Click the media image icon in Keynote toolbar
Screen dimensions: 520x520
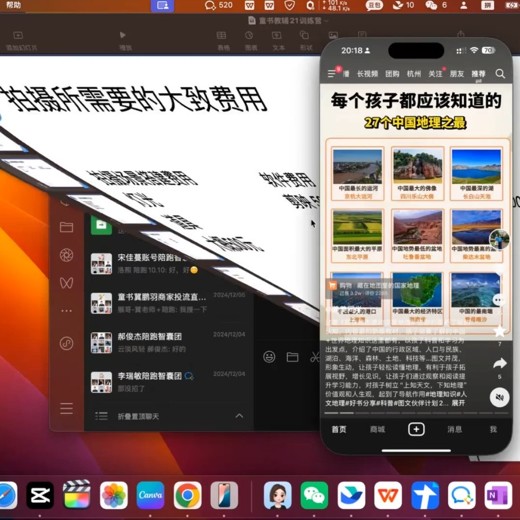[x=333, y=35]
